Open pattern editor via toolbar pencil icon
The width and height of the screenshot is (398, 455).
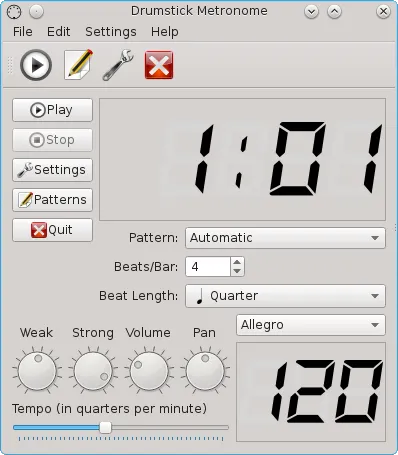79,65
